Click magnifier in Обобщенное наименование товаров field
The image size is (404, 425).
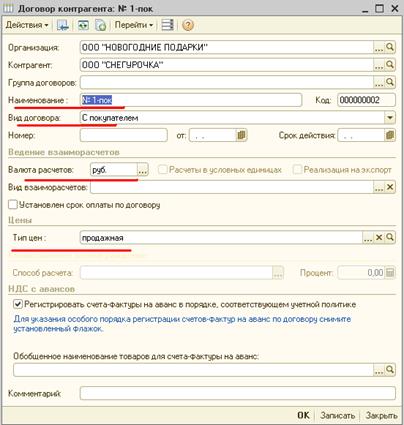coord(390,370)
